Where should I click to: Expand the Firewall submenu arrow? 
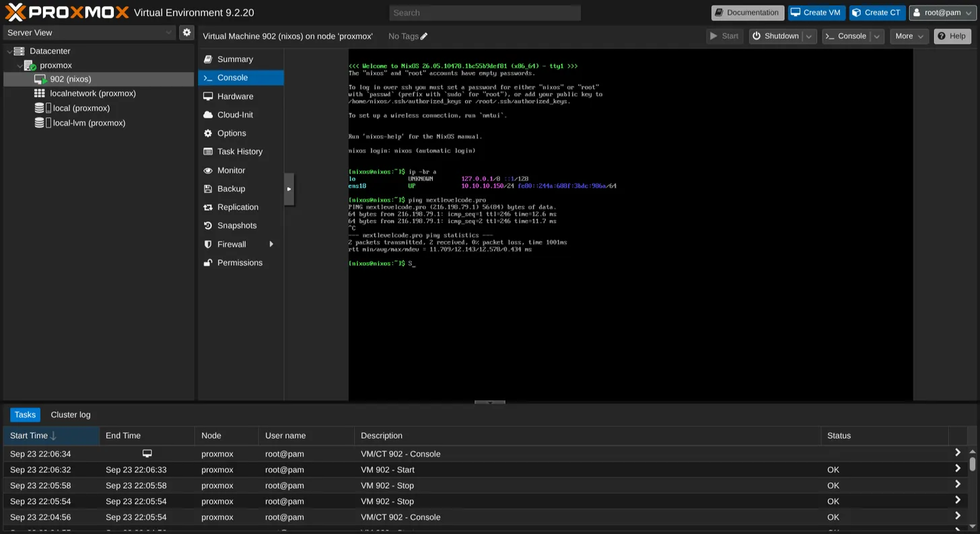point(272,244)
